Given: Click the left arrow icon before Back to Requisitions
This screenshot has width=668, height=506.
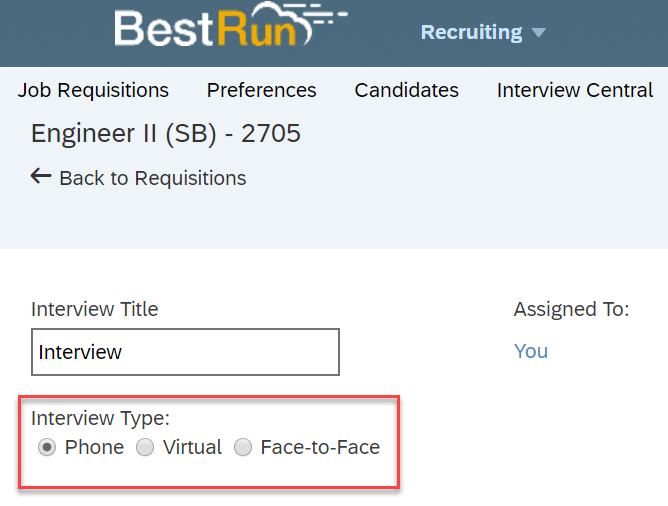Looking at the screenshot, I should [x=41, y=176].
